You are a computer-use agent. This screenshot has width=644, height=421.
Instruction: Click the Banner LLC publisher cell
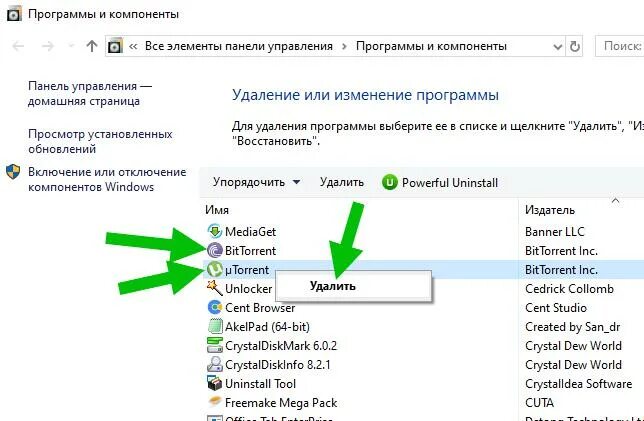pyautogui.click(x=554, y=231)
